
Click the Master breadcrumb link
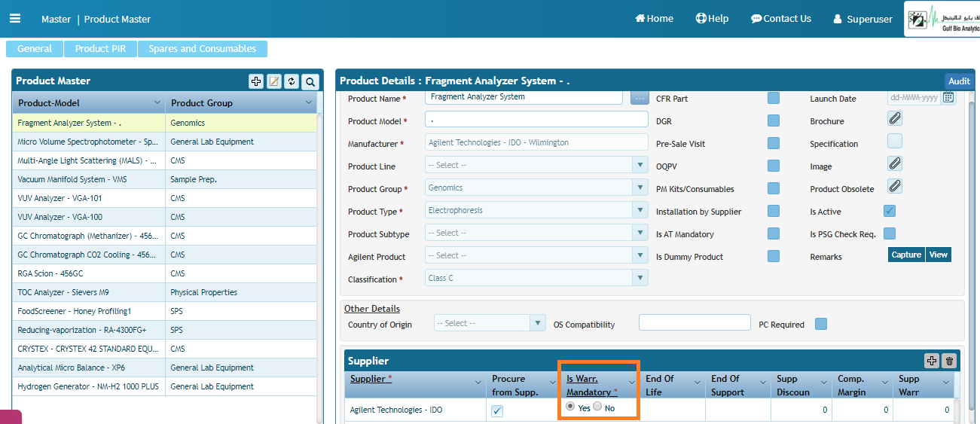pyautogui.click(x=56, y=19)
